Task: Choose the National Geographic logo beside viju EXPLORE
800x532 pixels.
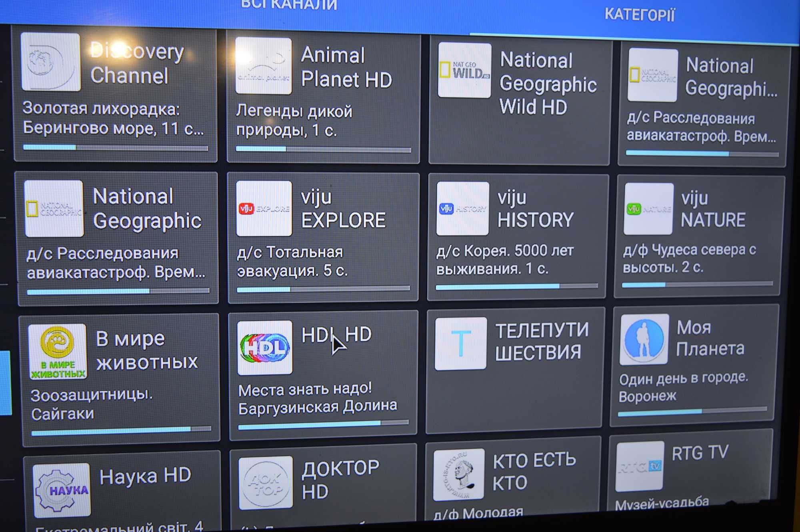Action: click(x=54, y=208)
